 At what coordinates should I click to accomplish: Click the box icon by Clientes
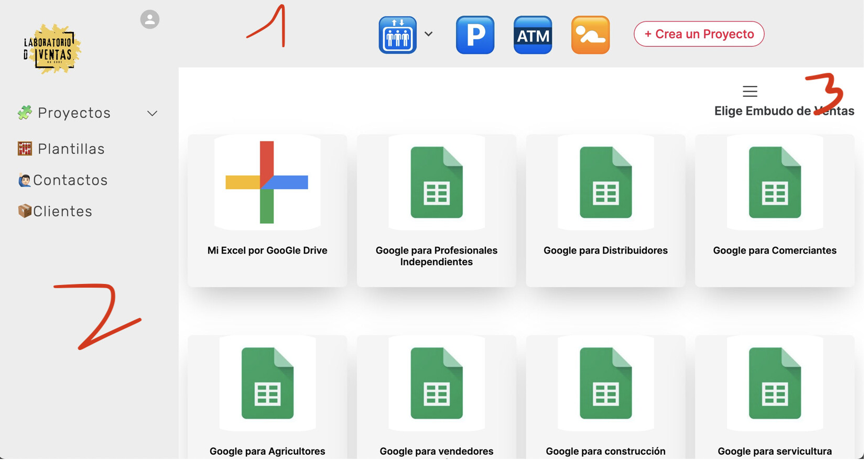tap(25, 211)
